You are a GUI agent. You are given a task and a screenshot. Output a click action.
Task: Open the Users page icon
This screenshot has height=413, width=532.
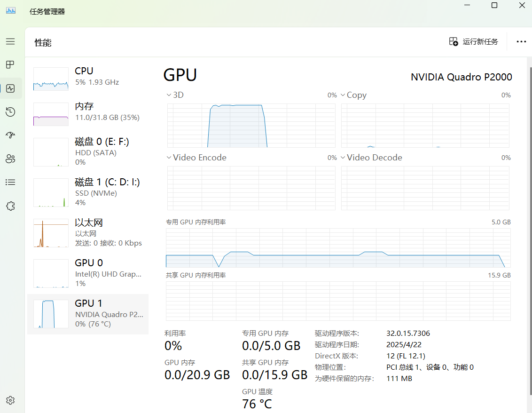click(10, 159)
